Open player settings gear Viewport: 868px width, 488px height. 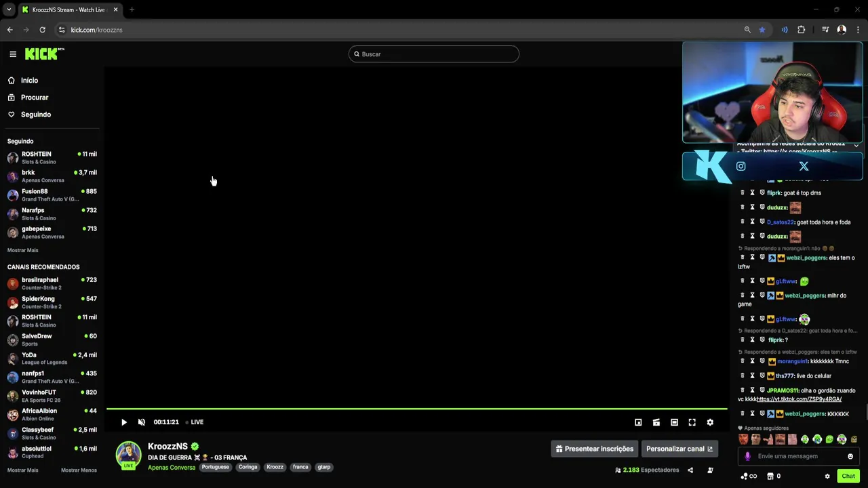tap(710, 422)
